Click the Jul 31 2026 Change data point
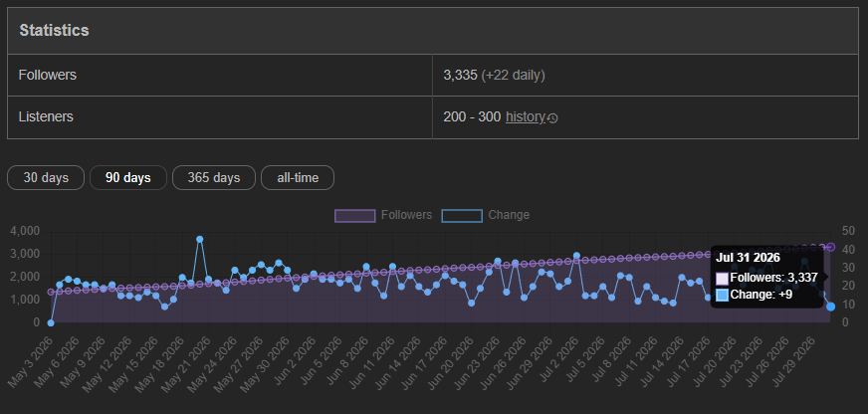Viewport: 868px width, 414px height. pos(830,307)
